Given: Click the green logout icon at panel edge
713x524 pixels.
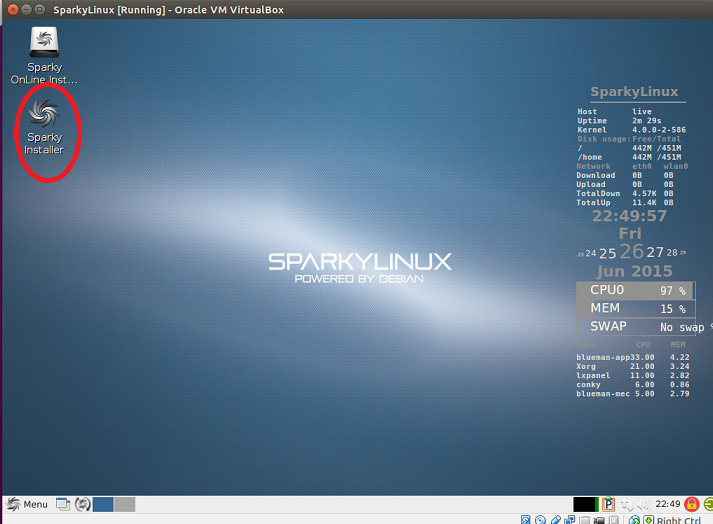Looking at the screenshot, I should tap(708, 504).
